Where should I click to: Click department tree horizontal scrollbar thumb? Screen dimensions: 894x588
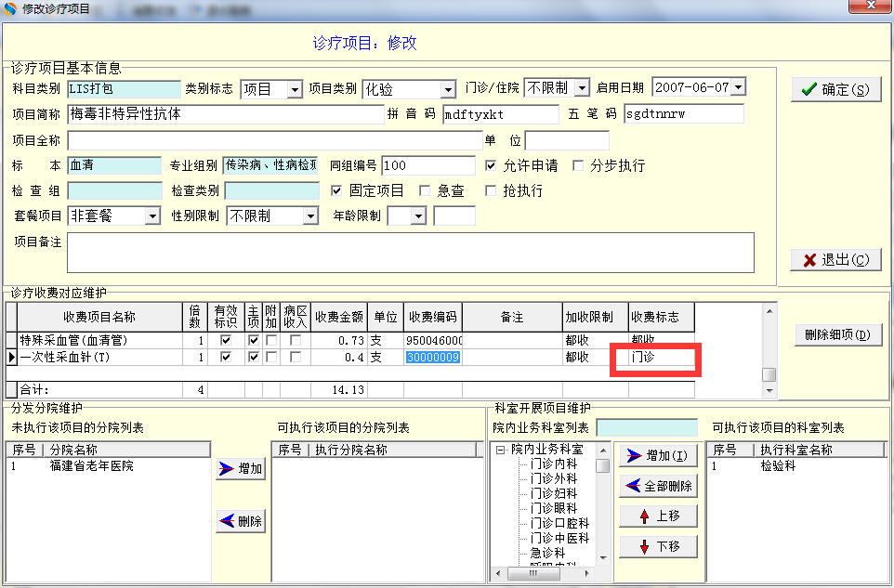533,573
